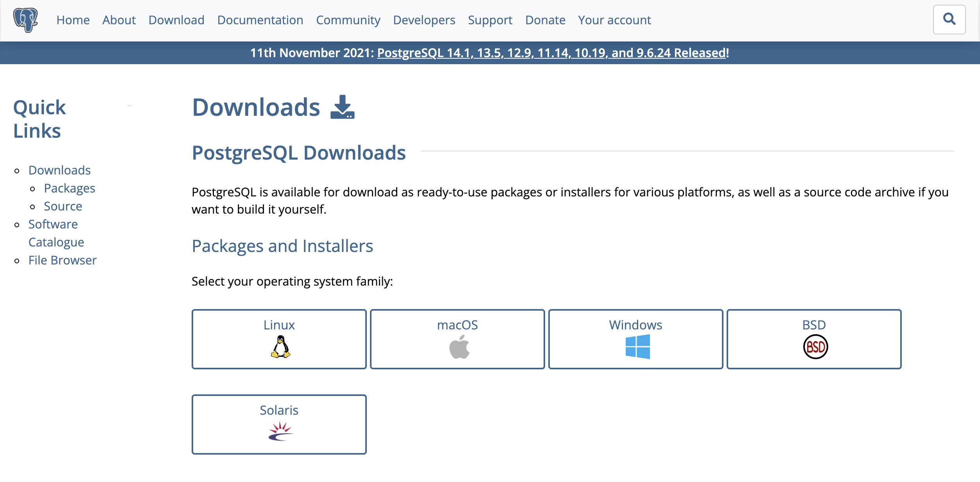Go to Your account page
The height and width of the screenshot is (482, 980).
coord(614,20)
